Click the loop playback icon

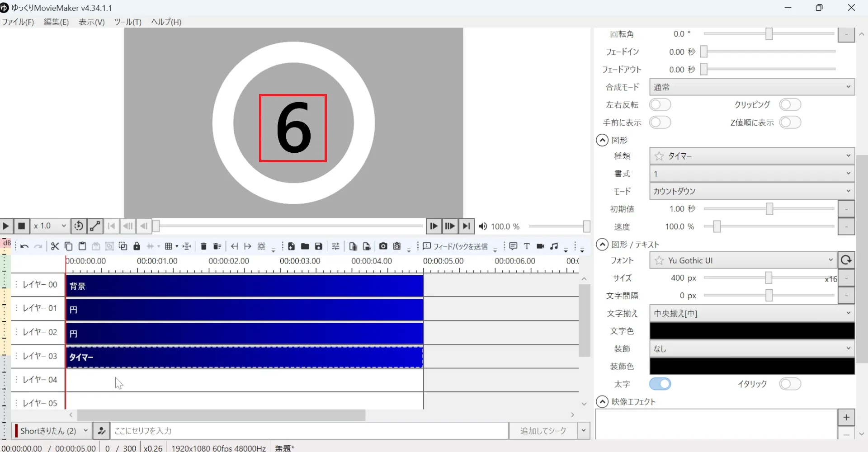[x=78, y=226]
